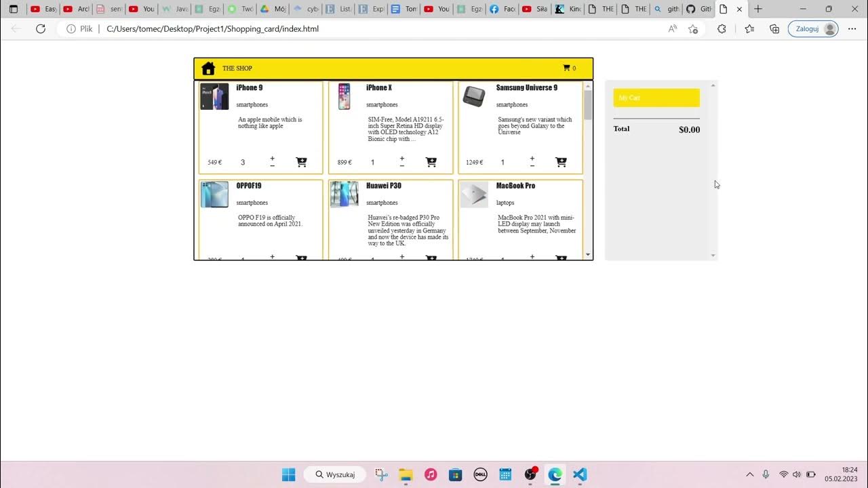The width and height of the screenshot is (868, 488).
Task: Switch to the Siła YouTube tab
Action: [535, 9]
